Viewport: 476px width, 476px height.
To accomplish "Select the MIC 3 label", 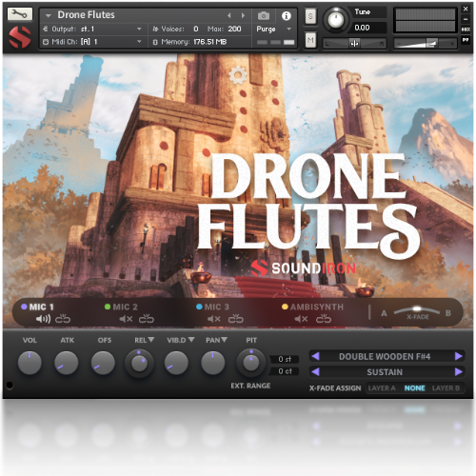I will click(x=217, y=307).
